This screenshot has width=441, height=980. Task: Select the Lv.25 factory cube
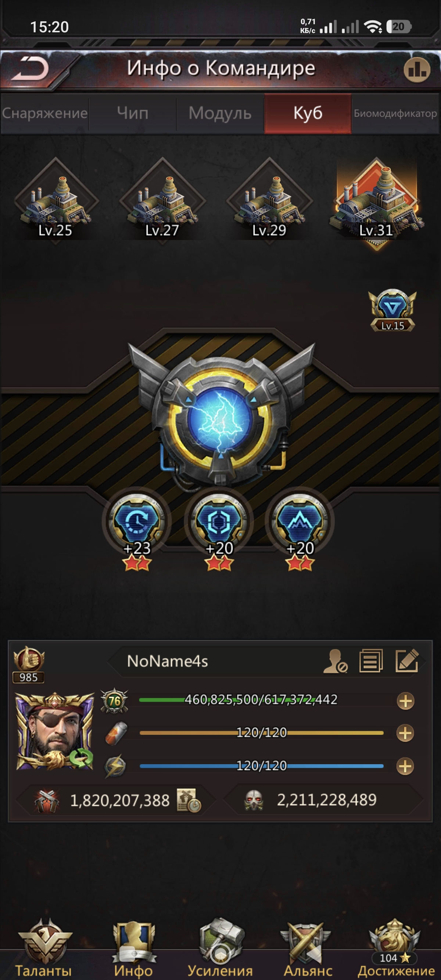click(55, 201)
